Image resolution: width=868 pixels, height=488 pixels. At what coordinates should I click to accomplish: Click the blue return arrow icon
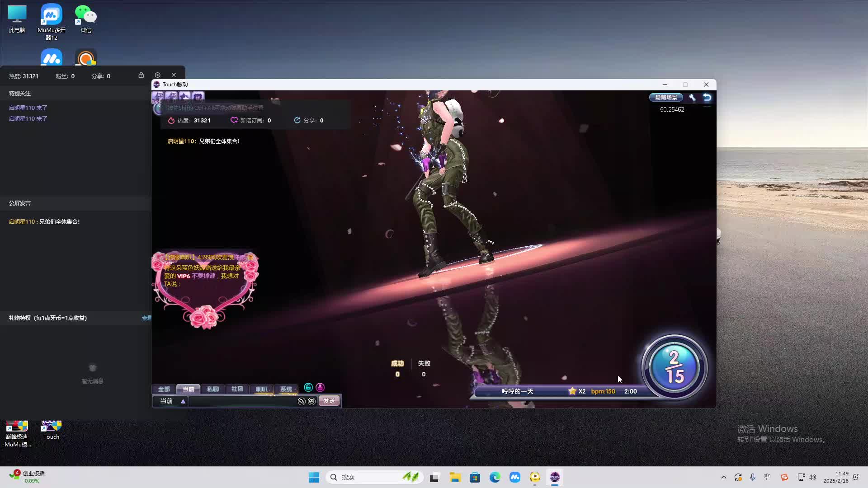tap(707, 97)
